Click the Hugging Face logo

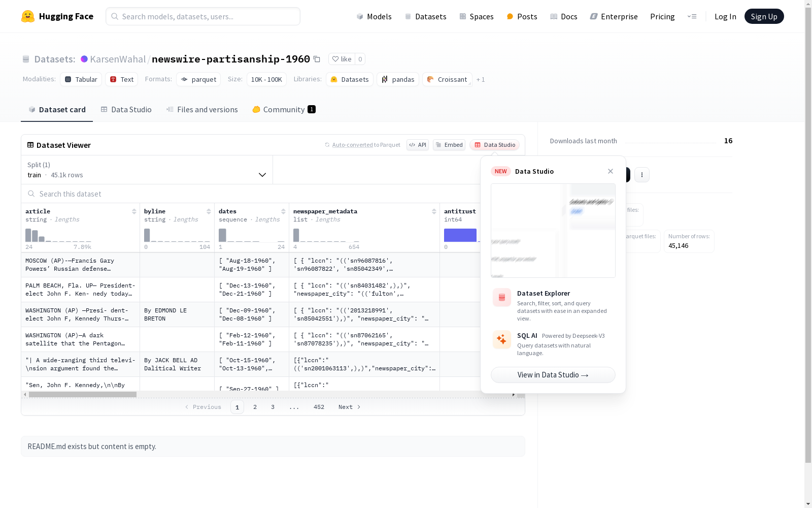pyautogui.click(x=57, y=16)
